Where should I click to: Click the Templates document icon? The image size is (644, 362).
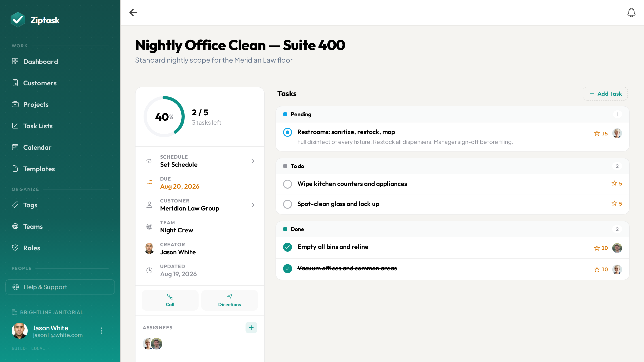point(15,169)
